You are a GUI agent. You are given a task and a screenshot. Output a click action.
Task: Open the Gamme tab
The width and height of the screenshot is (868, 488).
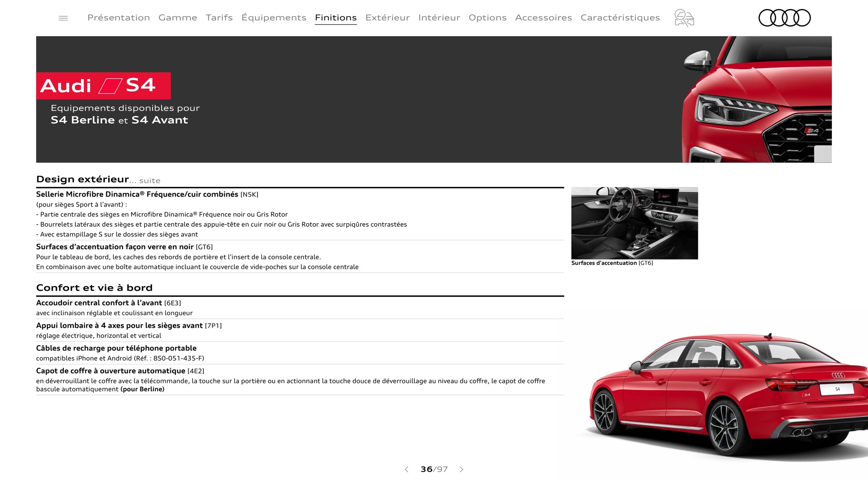pyautogui.click(x=178, y=17)
